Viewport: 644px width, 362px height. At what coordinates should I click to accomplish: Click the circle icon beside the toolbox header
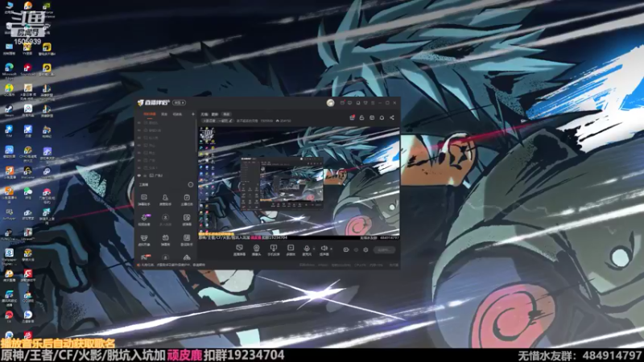pyautogui.click(x=191, y=185)
